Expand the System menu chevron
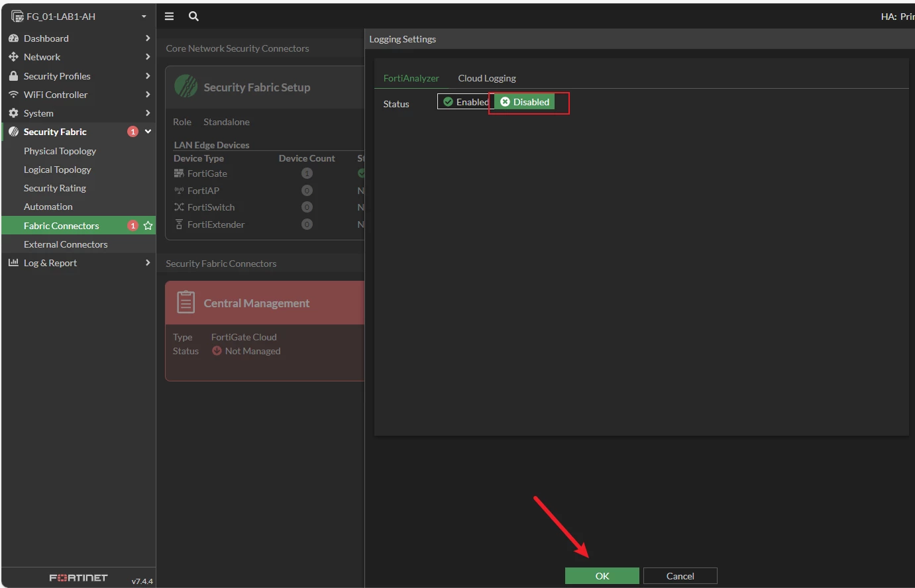The height and width of the screenshot is (588, 915). click(x=148, y=113)
